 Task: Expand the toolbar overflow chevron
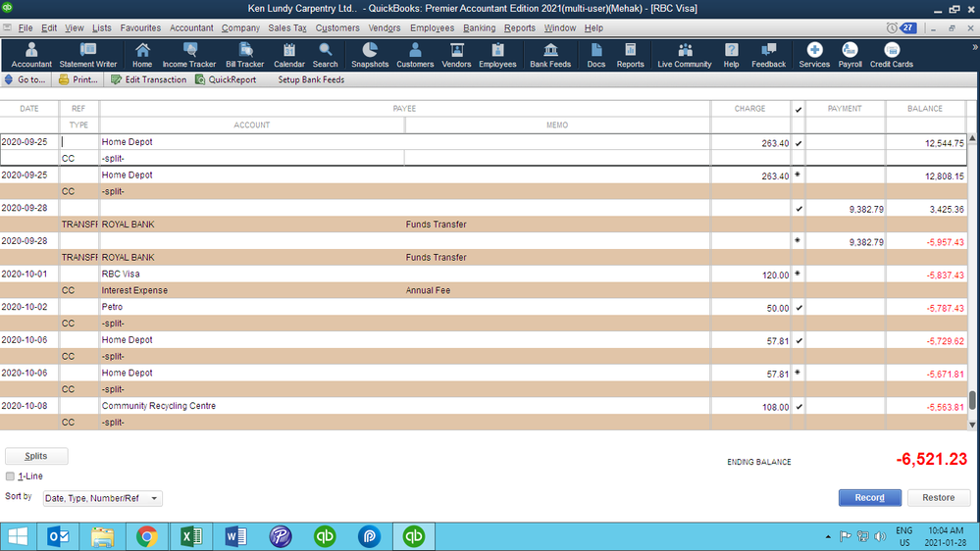(x=974, y=47)
